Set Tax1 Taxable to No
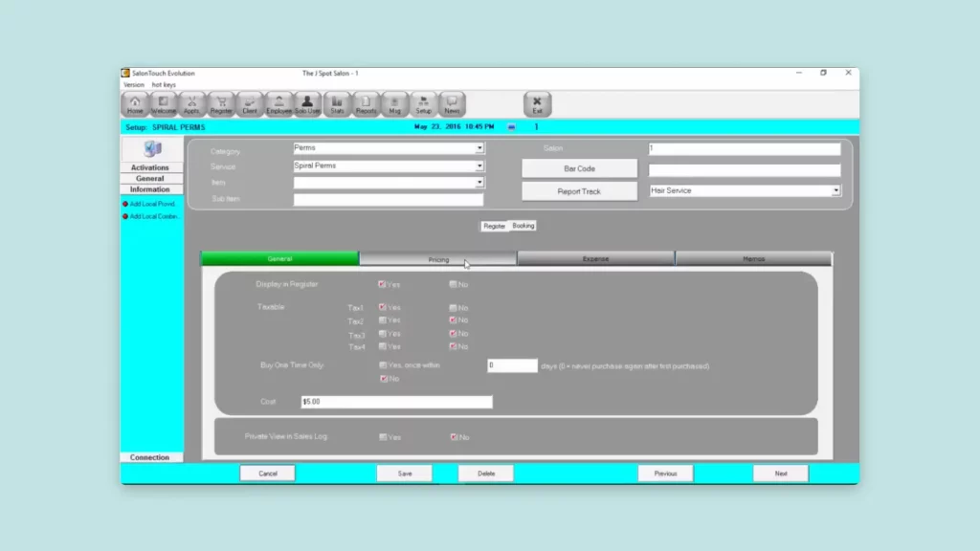The width and height of the screenshot is (980, 551). [451, 307]
